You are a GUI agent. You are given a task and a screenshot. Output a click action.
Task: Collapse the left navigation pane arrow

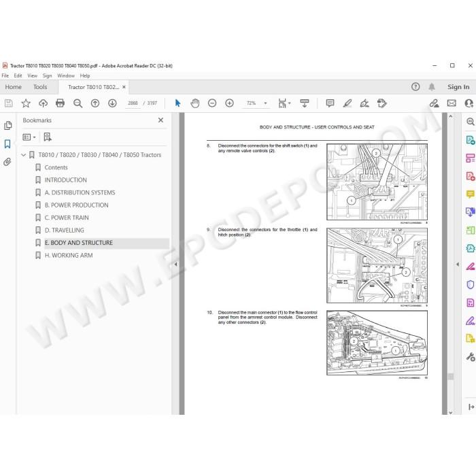[x=175, y=264]
